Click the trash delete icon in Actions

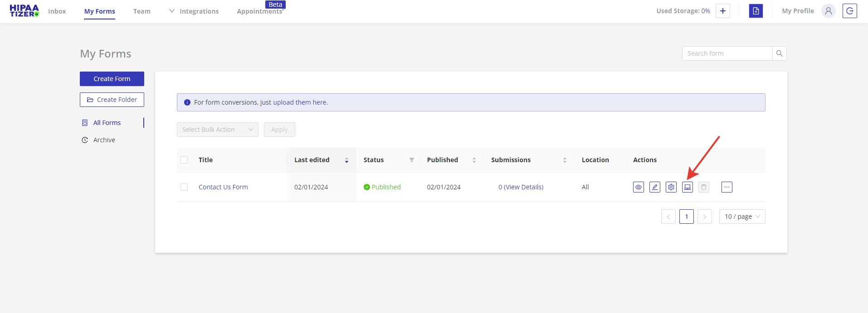[703, 187]
